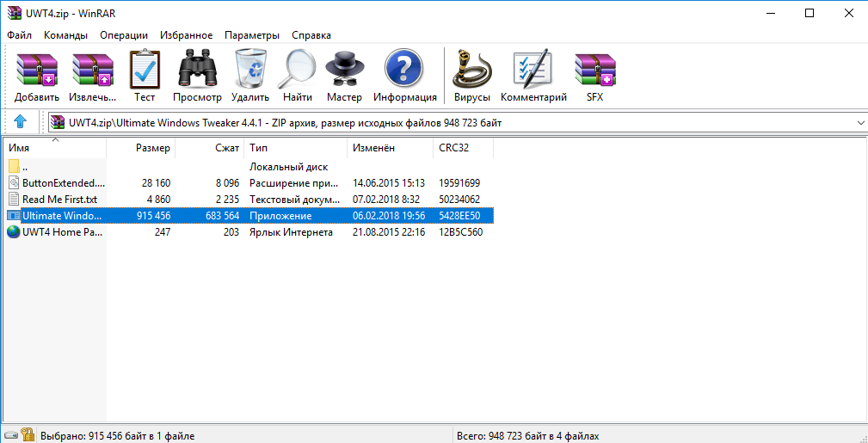Click the WinRAR icon in title bar

tap(14, 13)
